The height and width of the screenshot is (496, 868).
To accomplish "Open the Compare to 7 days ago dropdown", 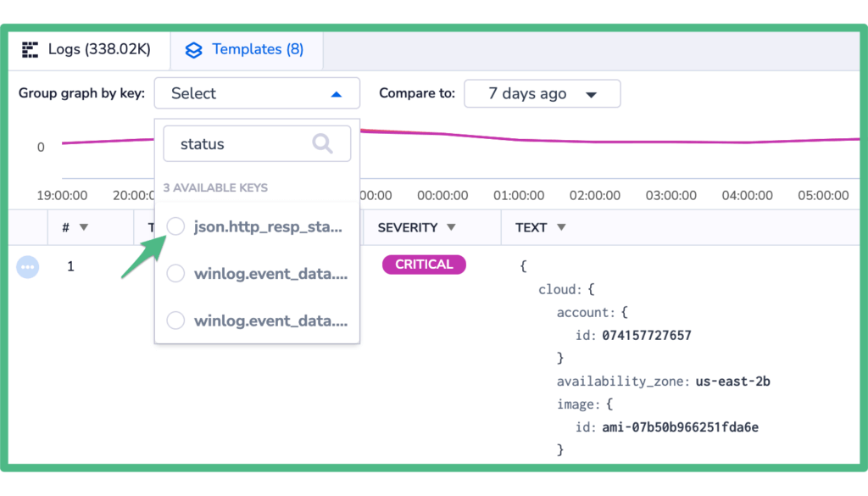I will point(542,93).
